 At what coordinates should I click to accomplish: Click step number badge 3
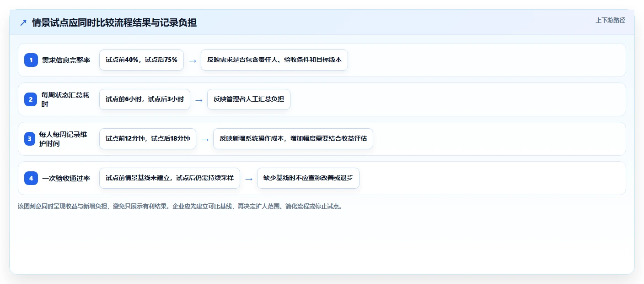[x=29, y=139]
